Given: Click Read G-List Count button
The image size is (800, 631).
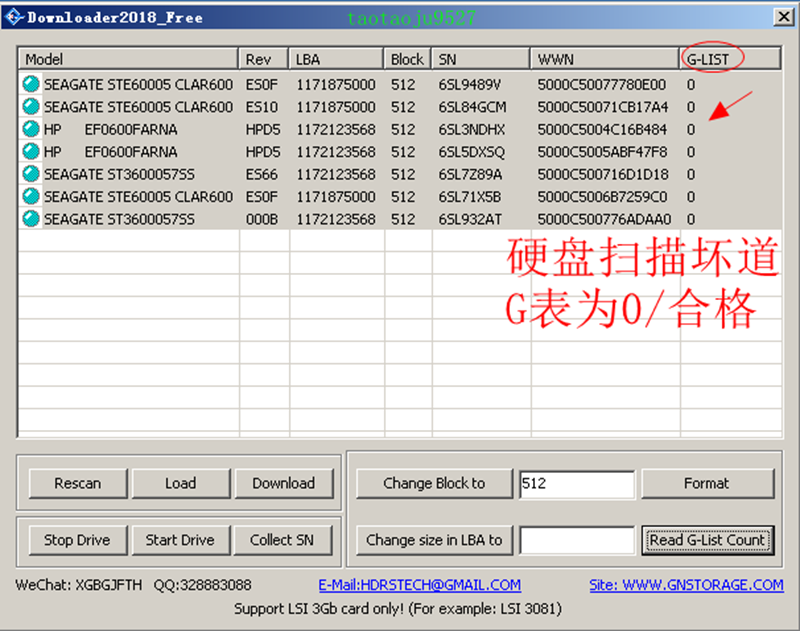Looking at the screenshot, I should coord(708,540).
